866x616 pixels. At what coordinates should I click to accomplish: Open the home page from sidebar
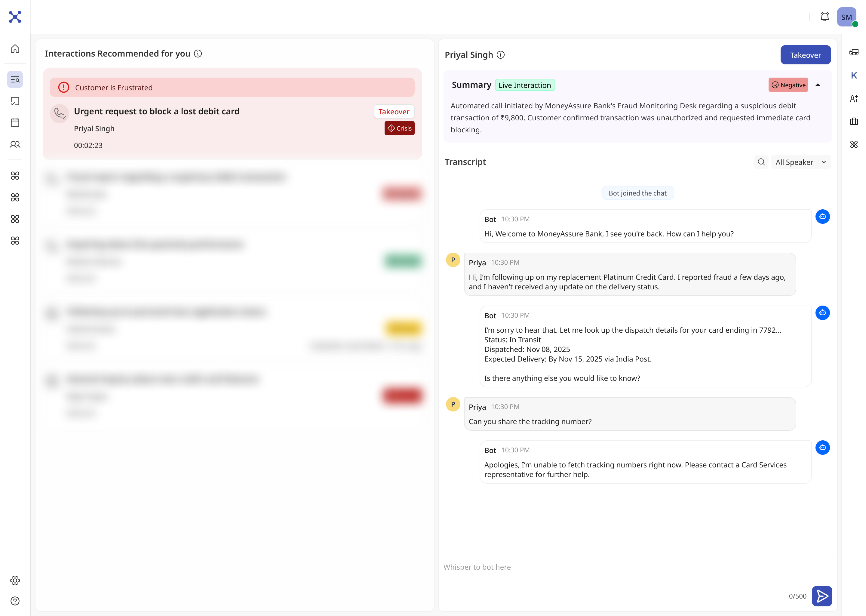point(15,48)
